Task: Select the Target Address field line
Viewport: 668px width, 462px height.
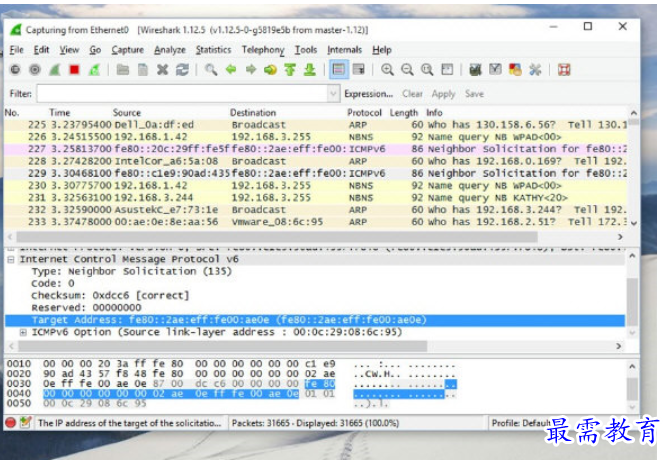Action: (315, 320)
